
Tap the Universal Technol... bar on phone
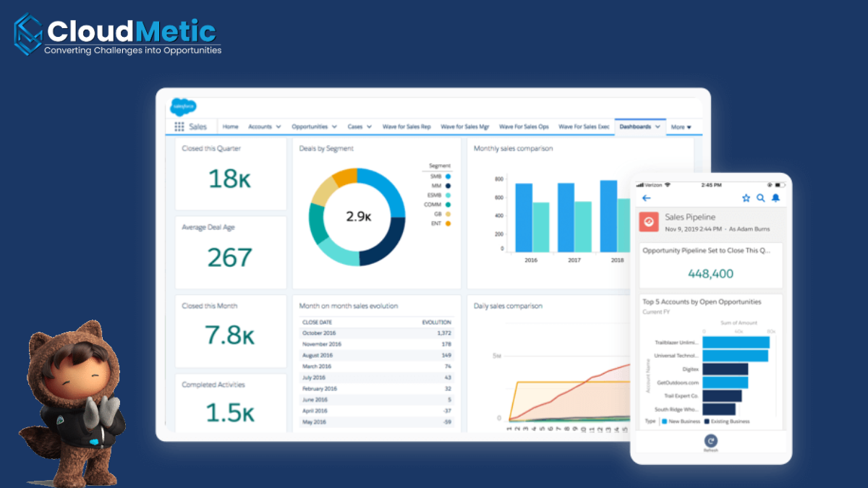tap(736, 356)
